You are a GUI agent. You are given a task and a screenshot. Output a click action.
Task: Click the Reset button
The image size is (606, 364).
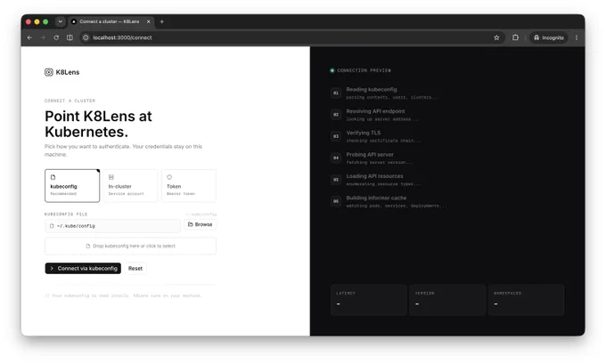pos(135,268)
